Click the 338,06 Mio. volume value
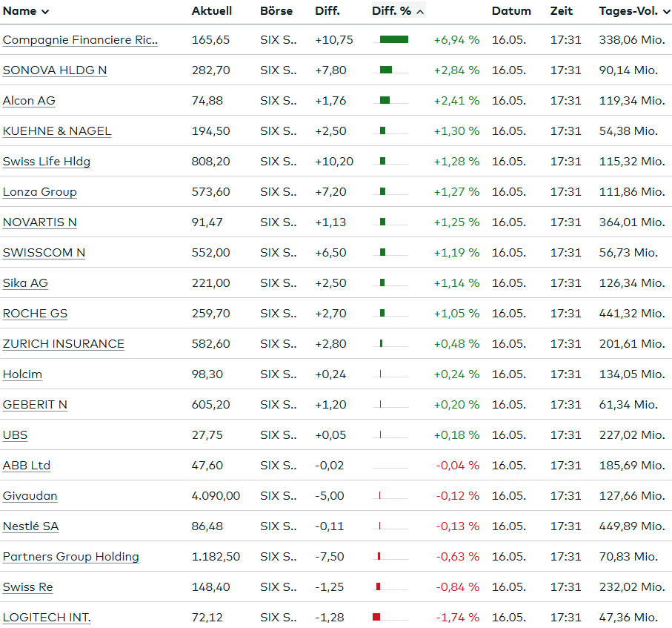The image size is (672, 628). 632,40
